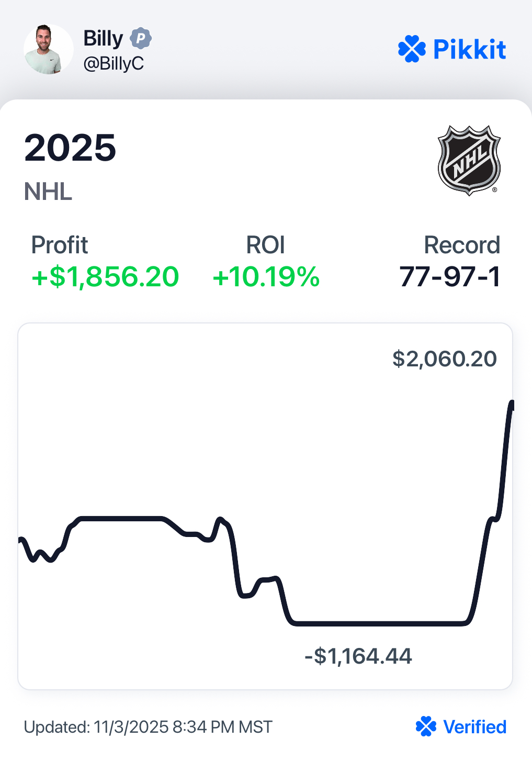Viewport: 532px width, 761px height.
Task: Click the Verified text at bottom
Action: tap(474, 727)
